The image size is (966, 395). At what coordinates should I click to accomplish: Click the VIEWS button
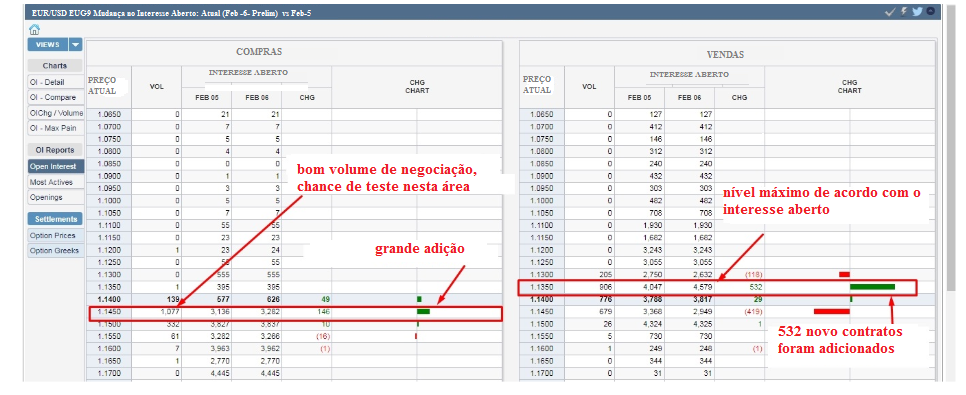(x=48, y=44)
